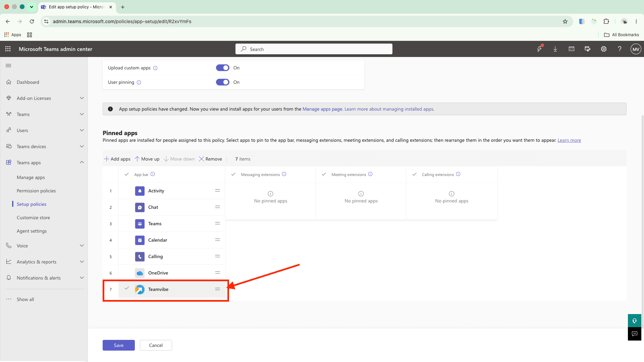This screenshot has height=362, width=644.
Task: Collapse the hamburger navigation menu
Action: [x=8, y=65]
